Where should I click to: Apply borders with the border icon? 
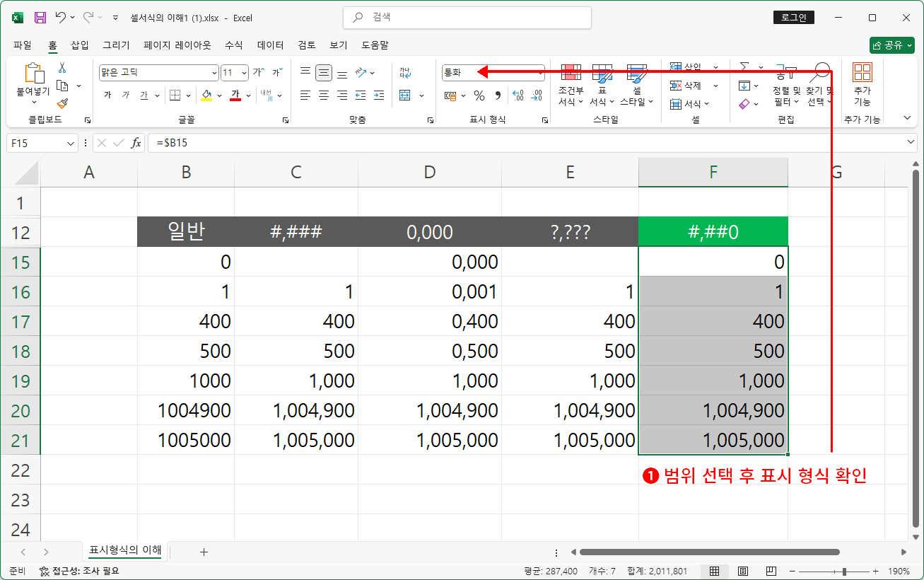pyautogui.click(x=175, y=95)
